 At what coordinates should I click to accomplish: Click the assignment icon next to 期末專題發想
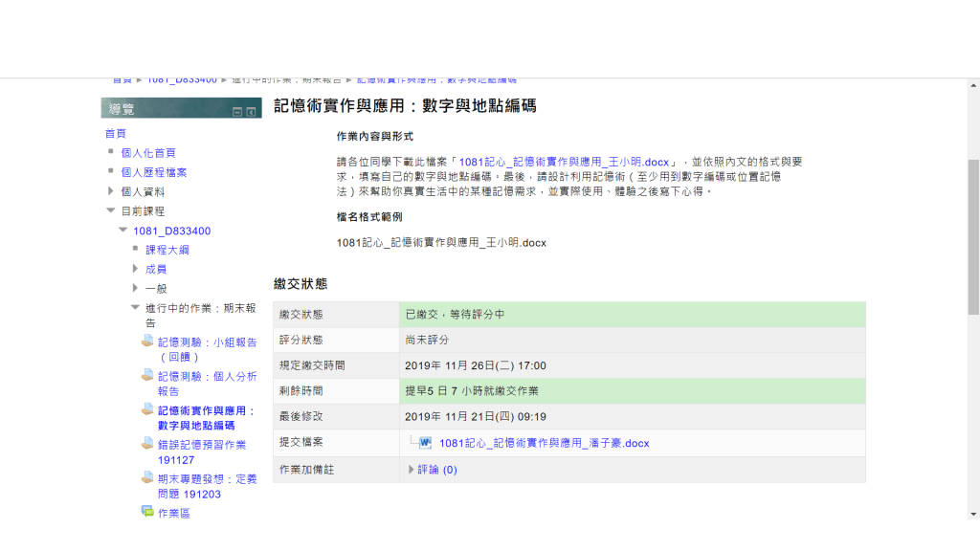[147, 477]
